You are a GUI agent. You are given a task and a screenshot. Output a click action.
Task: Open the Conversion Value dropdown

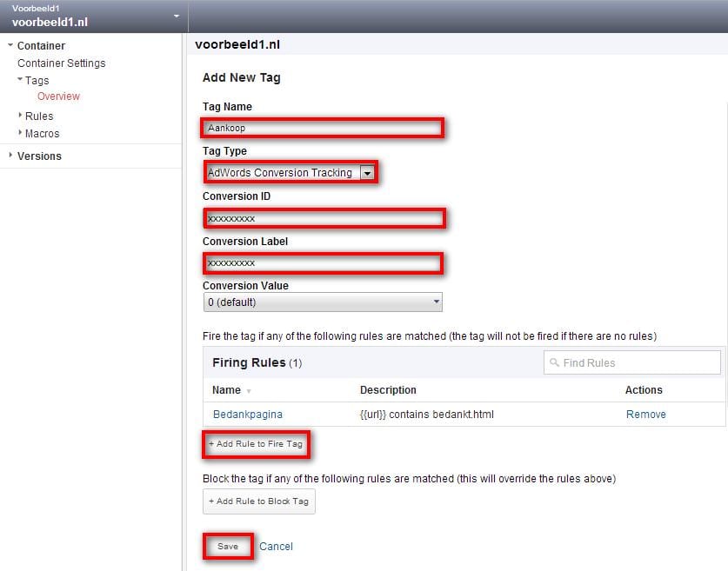(x=323, y=302)
